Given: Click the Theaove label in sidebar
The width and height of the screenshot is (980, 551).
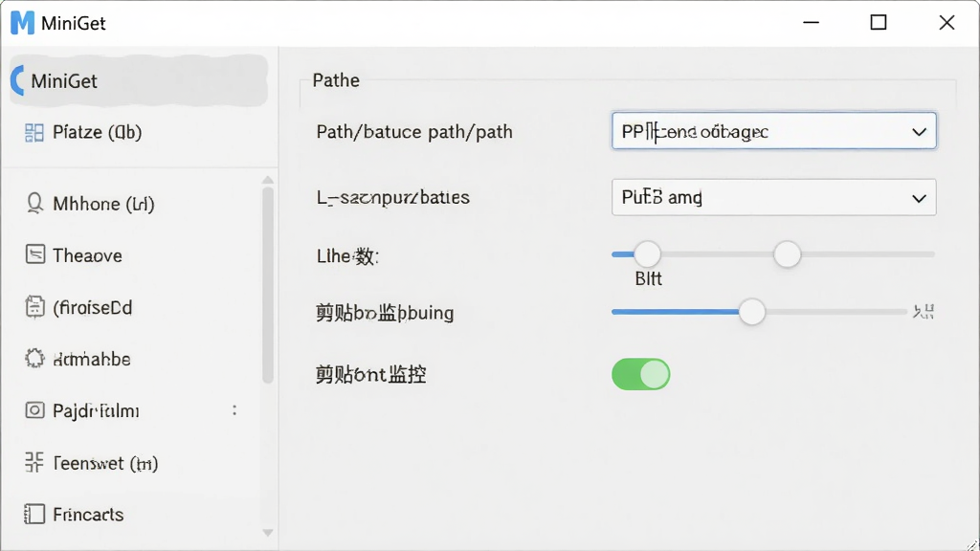Looking at the screenshot, I should tap(87, 255).
